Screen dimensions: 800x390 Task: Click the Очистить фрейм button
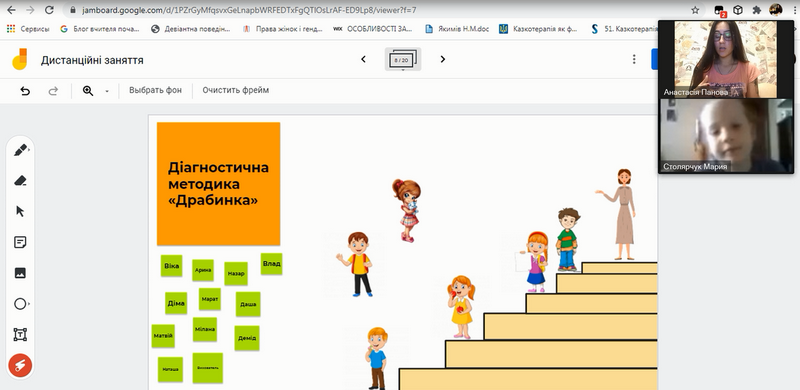coord(236,90)
